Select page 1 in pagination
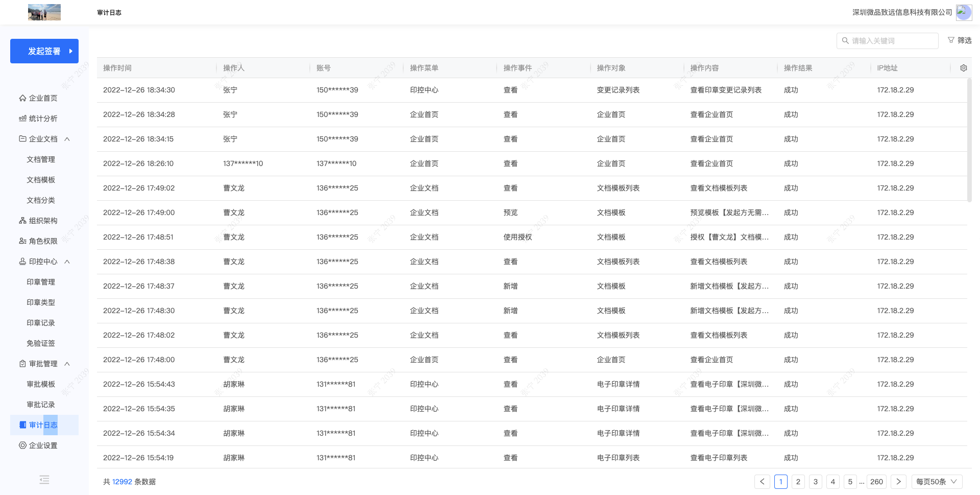This screenshot has width=980, height=495. [781, 482]
